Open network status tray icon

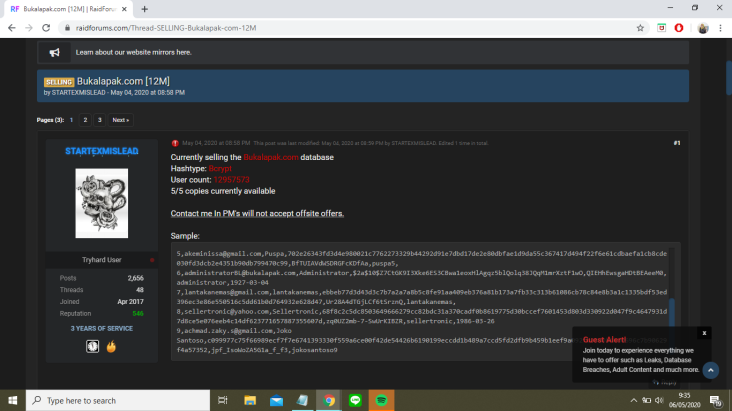pos(647,400)
